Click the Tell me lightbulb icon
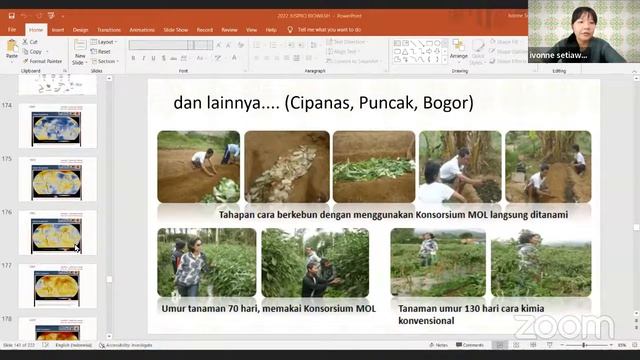 point(290,30)
